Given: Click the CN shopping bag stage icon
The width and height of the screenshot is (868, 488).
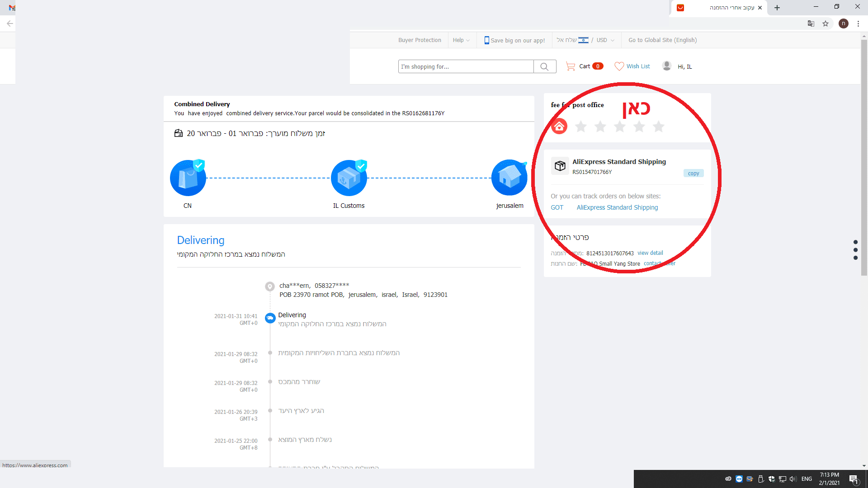Looking at the screenshot, I should [188, 178].
